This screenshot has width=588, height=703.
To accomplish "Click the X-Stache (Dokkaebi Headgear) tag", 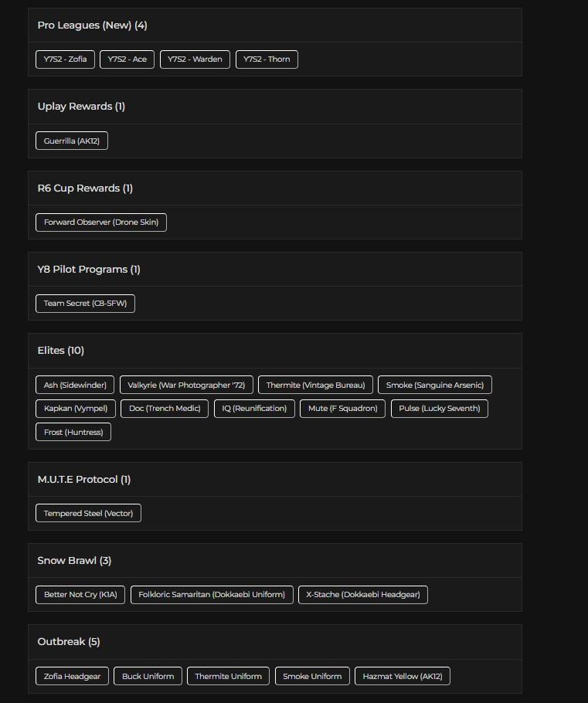I will pos(363,594).
